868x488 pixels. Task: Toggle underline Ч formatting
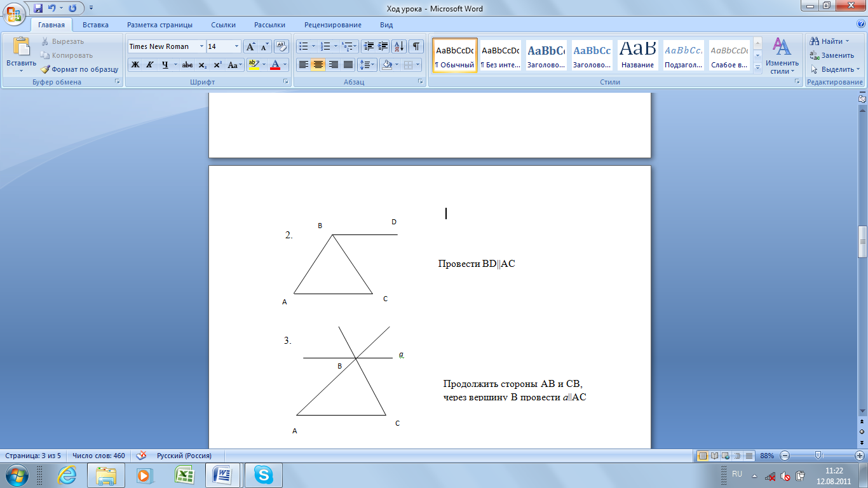tap(165, 65)
